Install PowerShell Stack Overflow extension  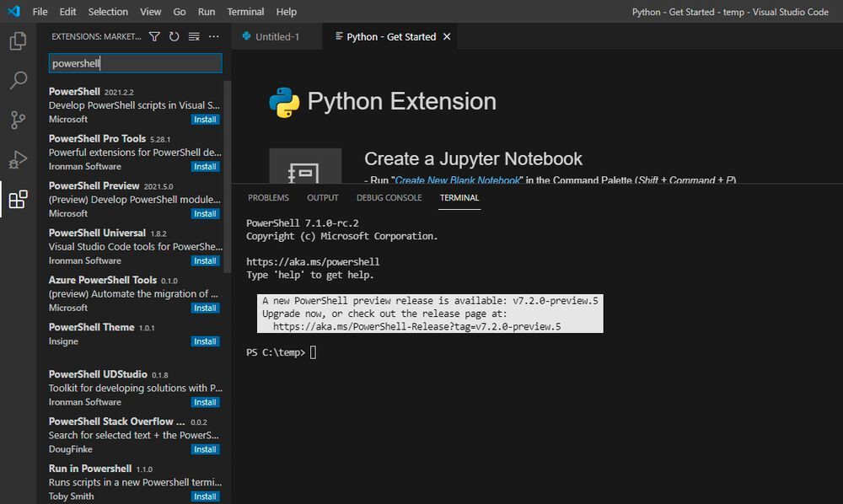point(205,449)
